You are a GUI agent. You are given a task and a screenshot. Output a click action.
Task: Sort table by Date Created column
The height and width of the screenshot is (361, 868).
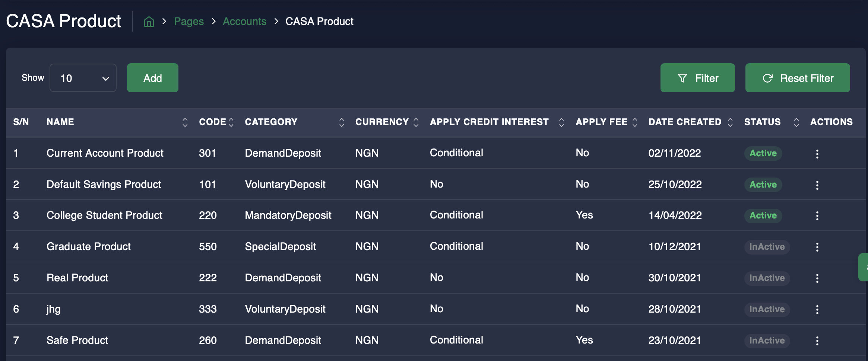[730, 122]
